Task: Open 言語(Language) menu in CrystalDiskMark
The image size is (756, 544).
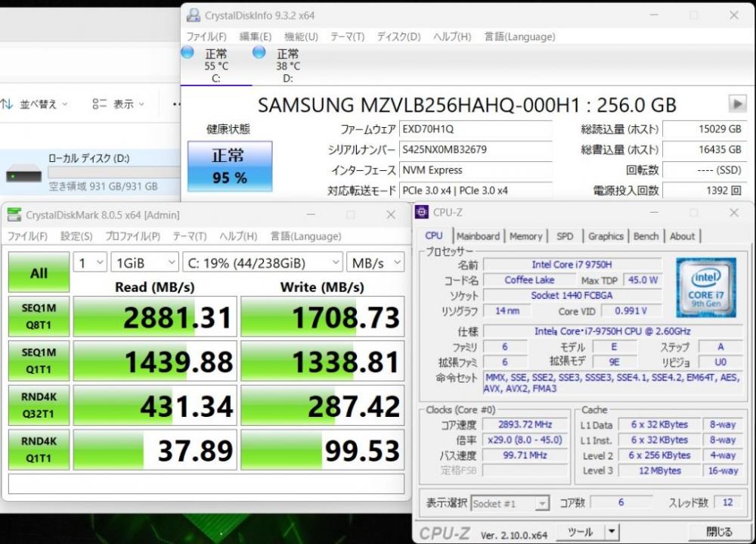Action: point(305,236)
